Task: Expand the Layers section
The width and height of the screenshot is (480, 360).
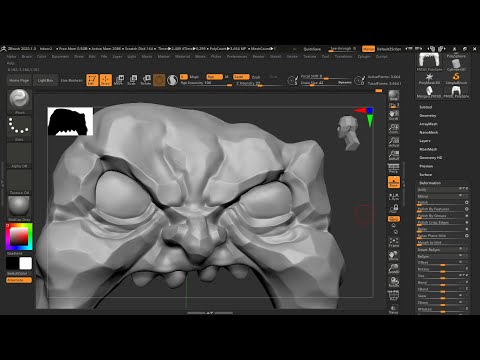Action: pyautogui.click(x=425, y=141)
